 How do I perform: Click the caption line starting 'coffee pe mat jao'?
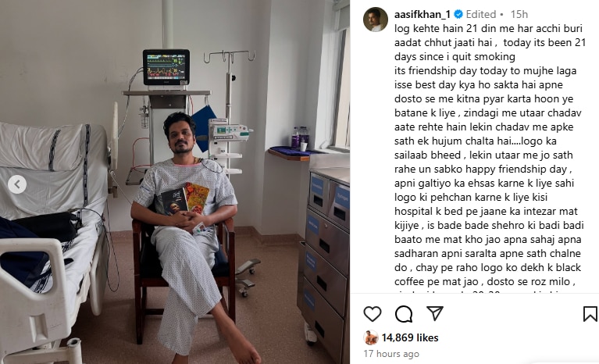[x=485, y=281]
